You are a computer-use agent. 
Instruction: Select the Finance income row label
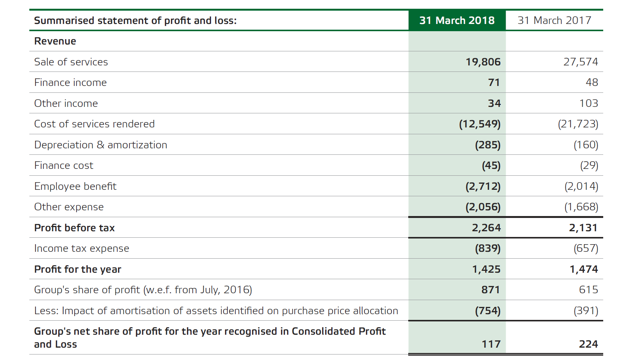point(70,83)
